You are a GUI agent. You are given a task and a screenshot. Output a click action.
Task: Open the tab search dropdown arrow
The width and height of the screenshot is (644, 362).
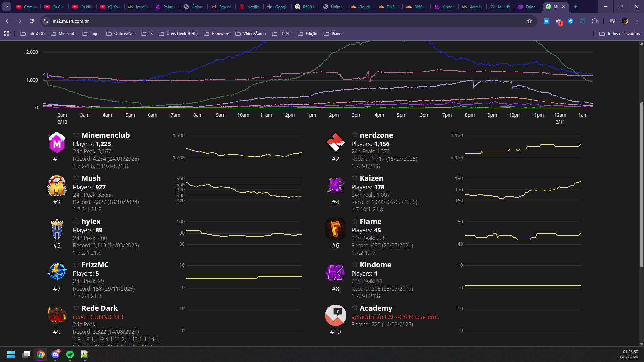pos(7,7)
